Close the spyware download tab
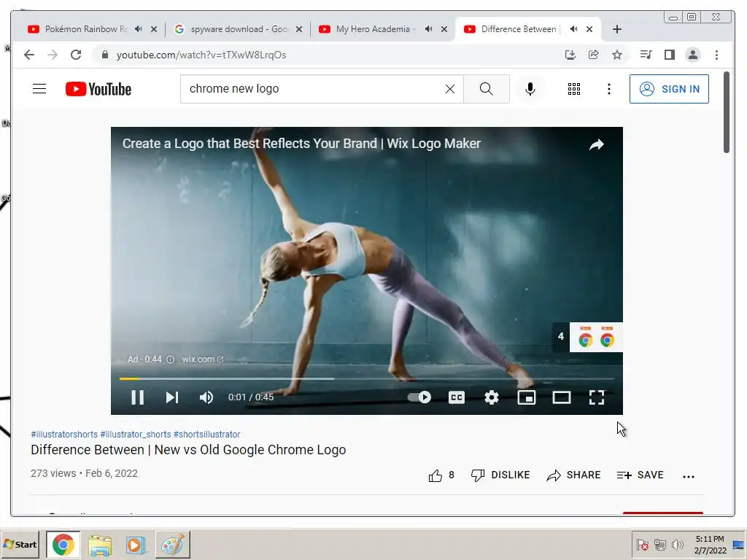 (299, 29)
